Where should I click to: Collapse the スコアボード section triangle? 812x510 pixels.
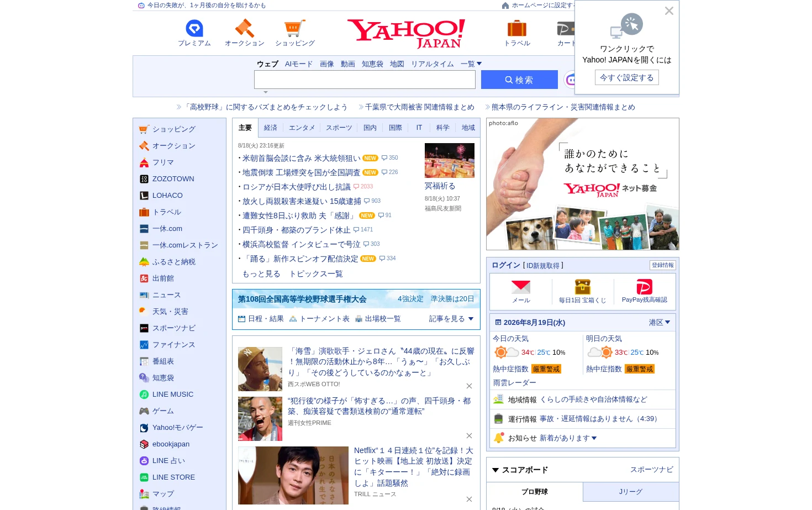[x=495, y=470]
